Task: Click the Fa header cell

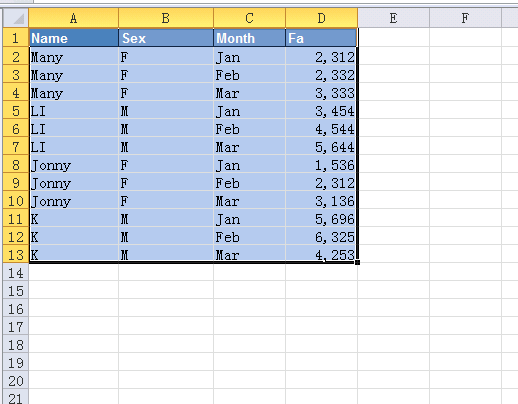Action: 321,38
